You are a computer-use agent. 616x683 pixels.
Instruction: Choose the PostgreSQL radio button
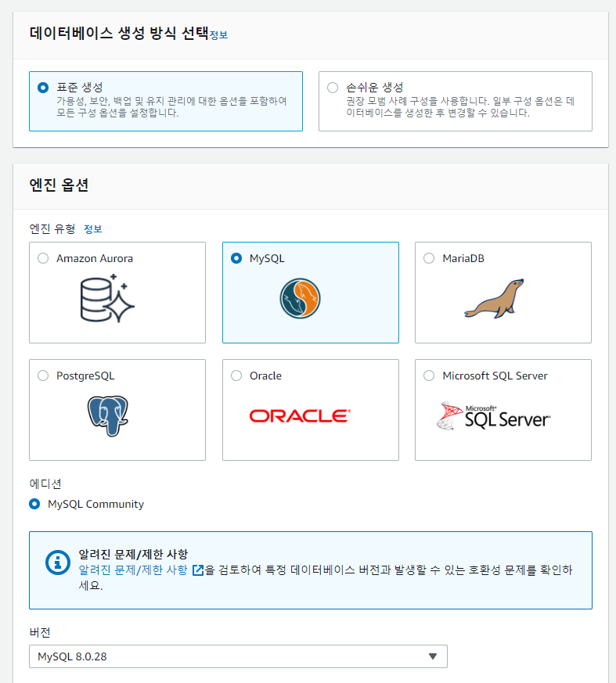[x=43, y=376]
